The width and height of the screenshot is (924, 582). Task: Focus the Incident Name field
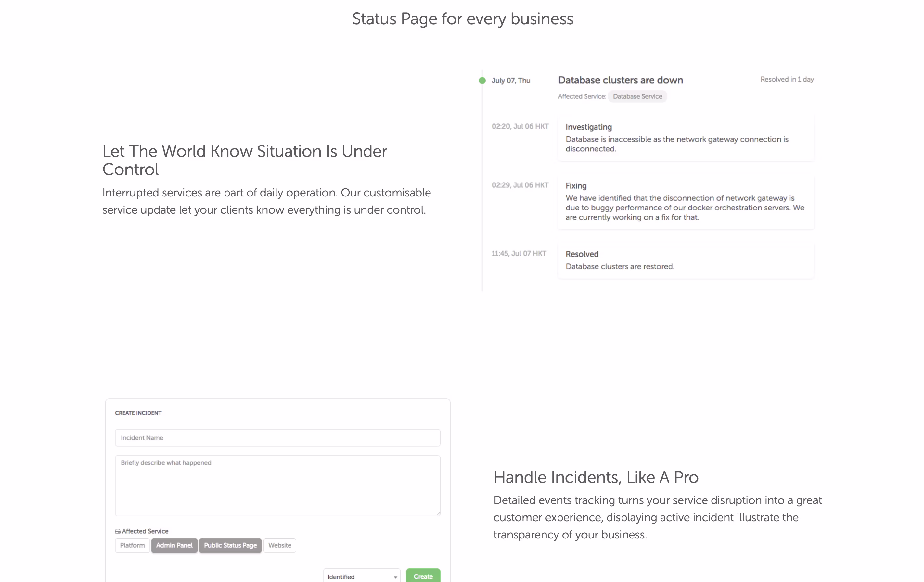click(x=277, y=438)
